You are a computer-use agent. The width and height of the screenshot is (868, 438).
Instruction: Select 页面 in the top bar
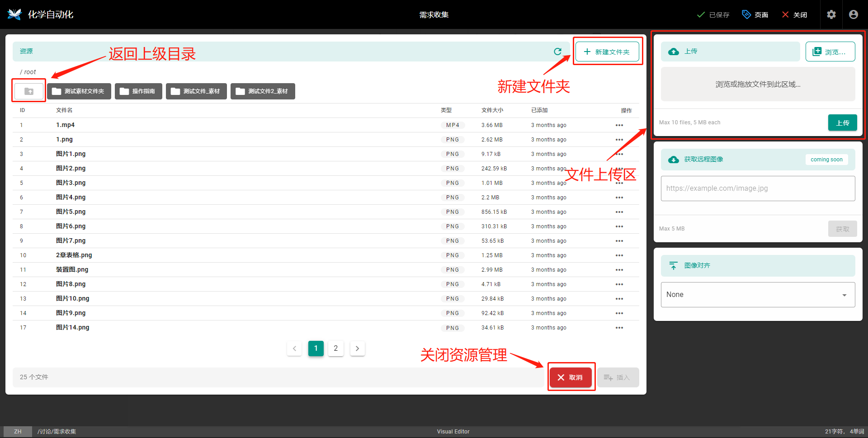(755, 14)
